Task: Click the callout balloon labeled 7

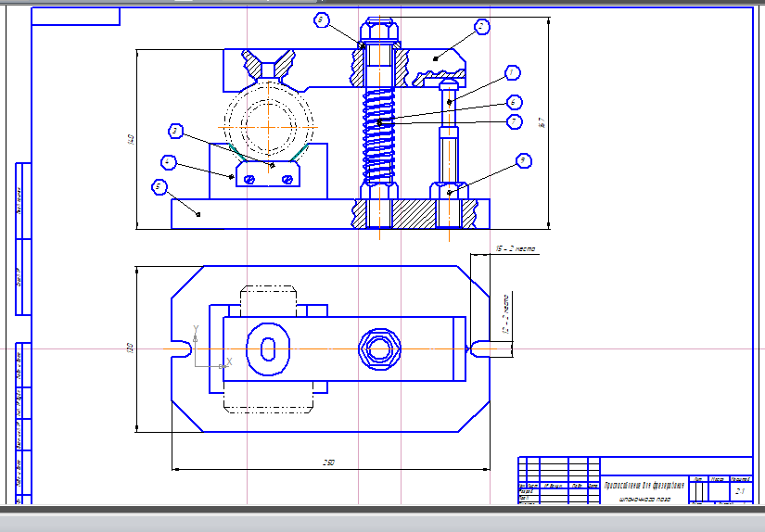Action: tap(514, 120)
